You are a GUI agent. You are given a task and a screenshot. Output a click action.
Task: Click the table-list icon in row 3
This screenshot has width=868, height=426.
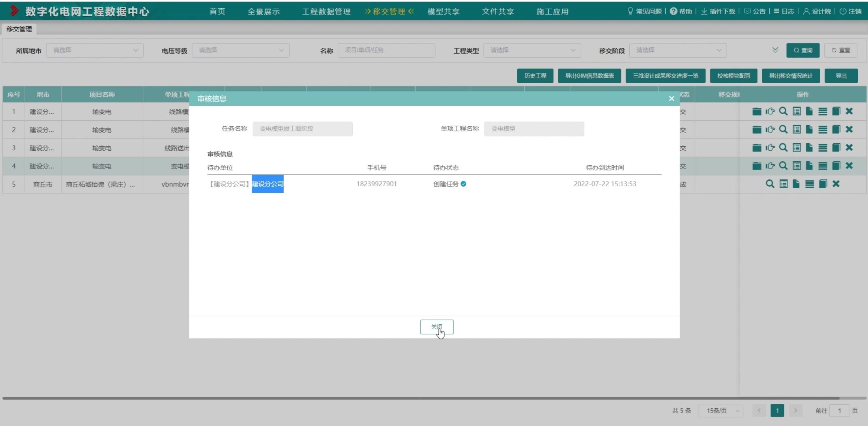coord(797,148)
